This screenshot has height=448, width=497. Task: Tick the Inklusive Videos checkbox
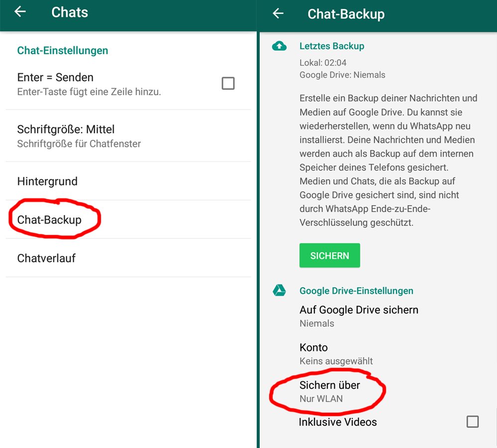coord(472,422)
